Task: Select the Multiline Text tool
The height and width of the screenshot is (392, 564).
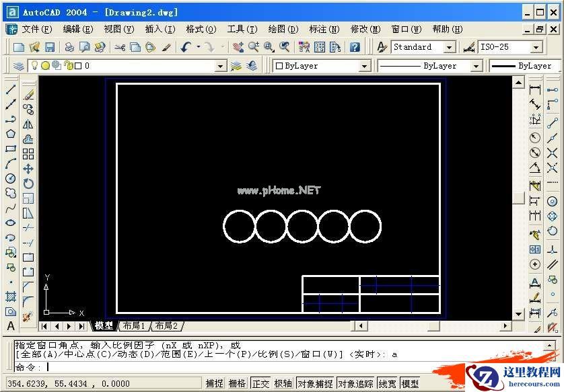Action: point(11,326)
